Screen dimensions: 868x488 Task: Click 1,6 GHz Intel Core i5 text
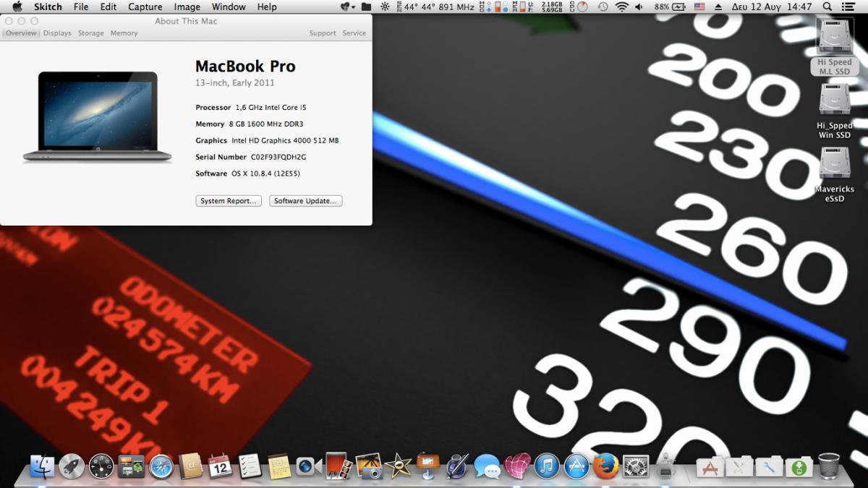pyautogui.click(x=271, y=107)
